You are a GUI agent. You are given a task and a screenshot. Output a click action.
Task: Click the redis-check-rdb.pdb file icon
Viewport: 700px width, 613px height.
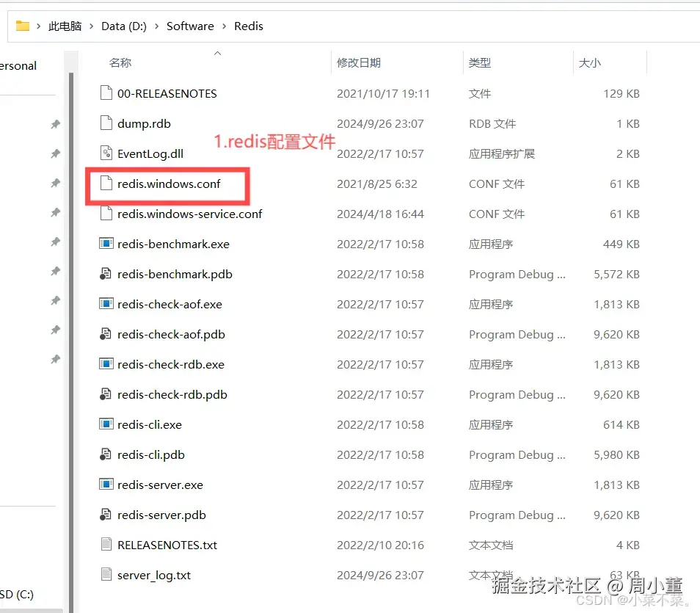click(x=106, y=394)
